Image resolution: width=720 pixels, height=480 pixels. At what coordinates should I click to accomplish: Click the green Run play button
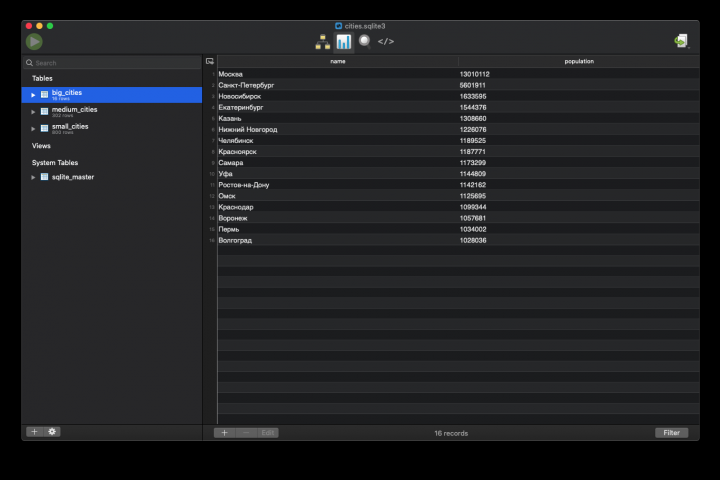coord(34,42)
